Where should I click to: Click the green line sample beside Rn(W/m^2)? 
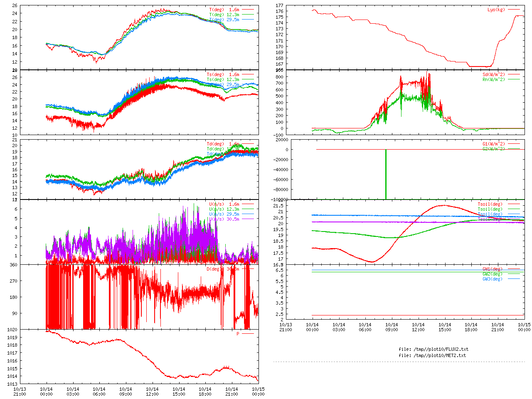[x=514, y=79]
